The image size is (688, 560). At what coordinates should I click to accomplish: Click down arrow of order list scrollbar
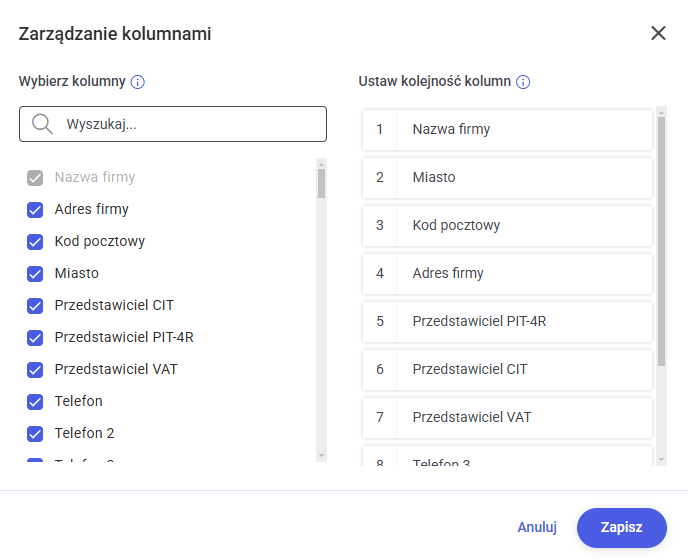pyautogui.click(x=661, y=460)
